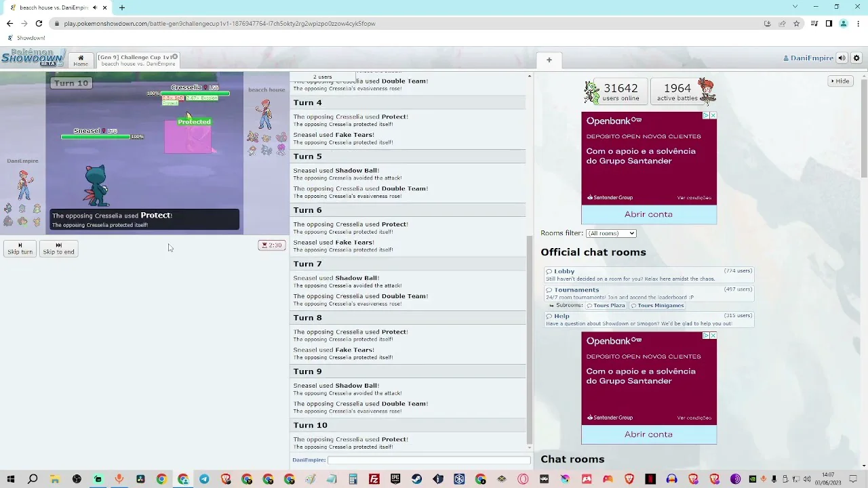Click the battle chat message input
Viewport: 868px width, 488px height.
pyautogui.click(x=429, y=460)
